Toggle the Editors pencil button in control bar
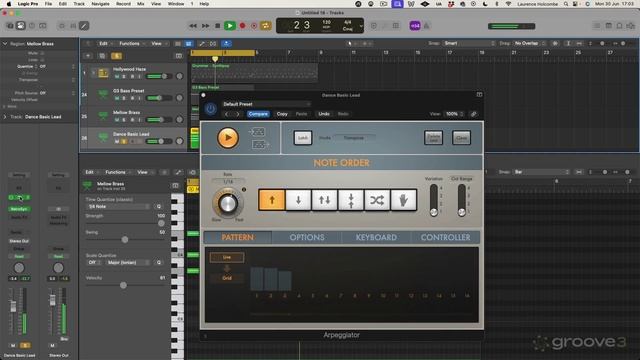Screen dimensions: 640x360 [x=84, y=26]
